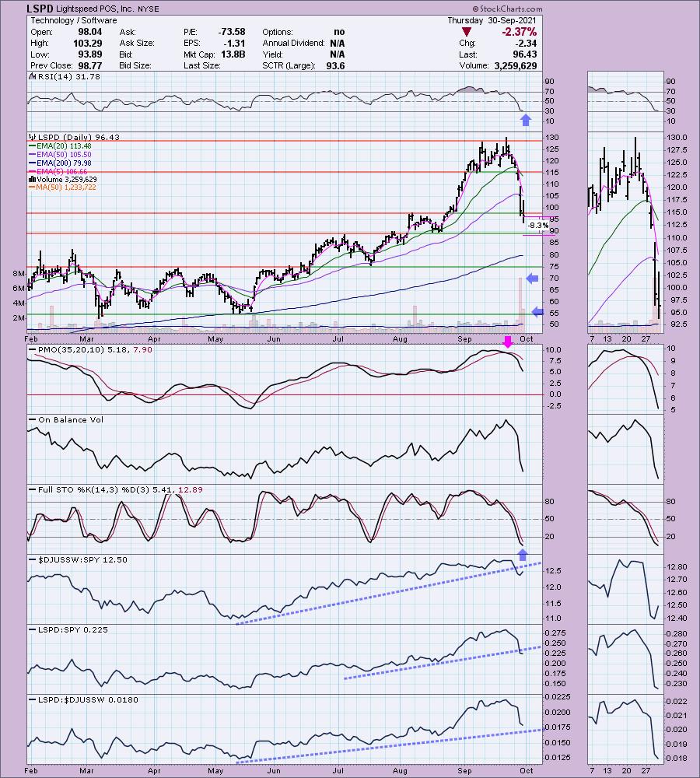This screenshot has width=700, height=778.
Task: Click the red down-triangle change indicator
Action: pos(467,32)
